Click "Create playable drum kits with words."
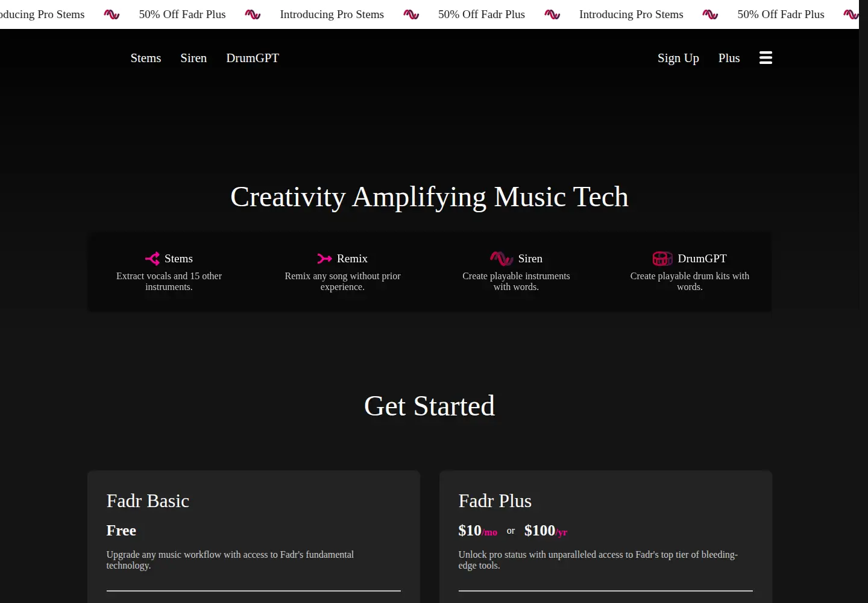Image resolution: width=868 pixels, height=603 pixels. [690, 282]
